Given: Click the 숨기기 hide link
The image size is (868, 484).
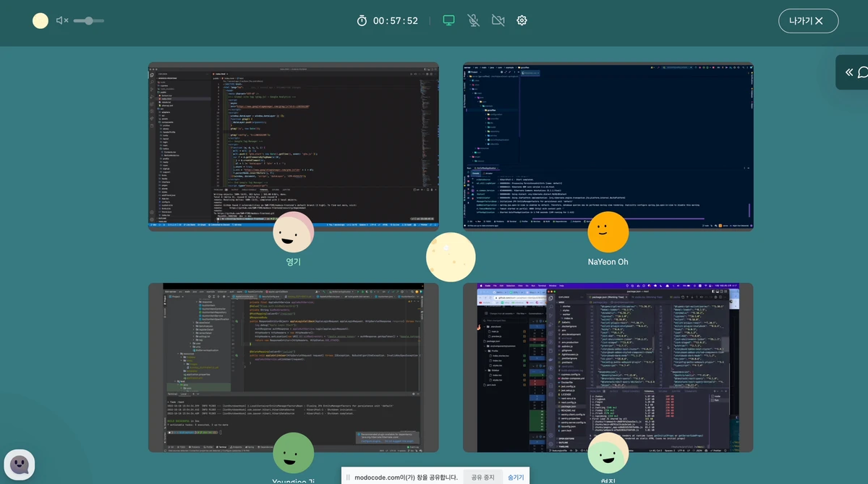Looking at the screenshot, I should point(516,477).
